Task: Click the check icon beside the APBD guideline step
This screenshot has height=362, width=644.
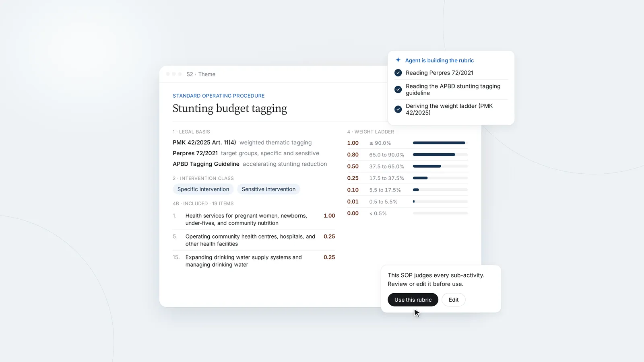Action: [398, 89]
